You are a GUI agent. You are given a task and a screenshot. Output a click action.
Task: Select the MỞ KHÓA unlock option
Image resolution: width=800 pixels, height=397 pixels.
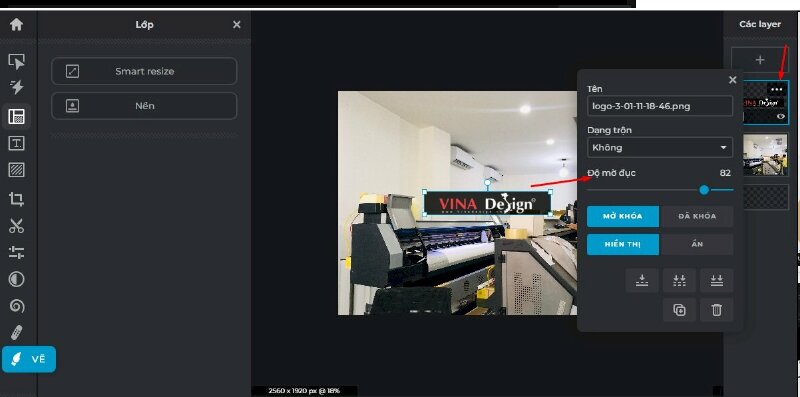tap(623, 216)
